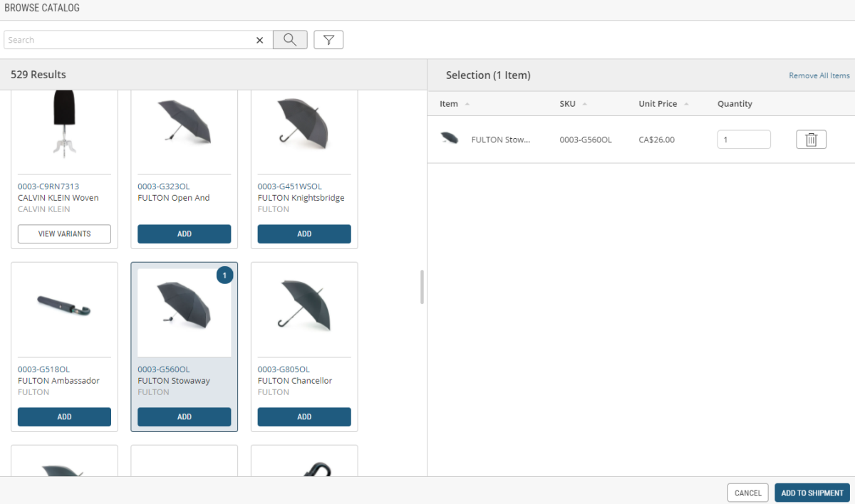Open the filter funnel options
This screenshot has width=855, height=504.
(328, 40)
